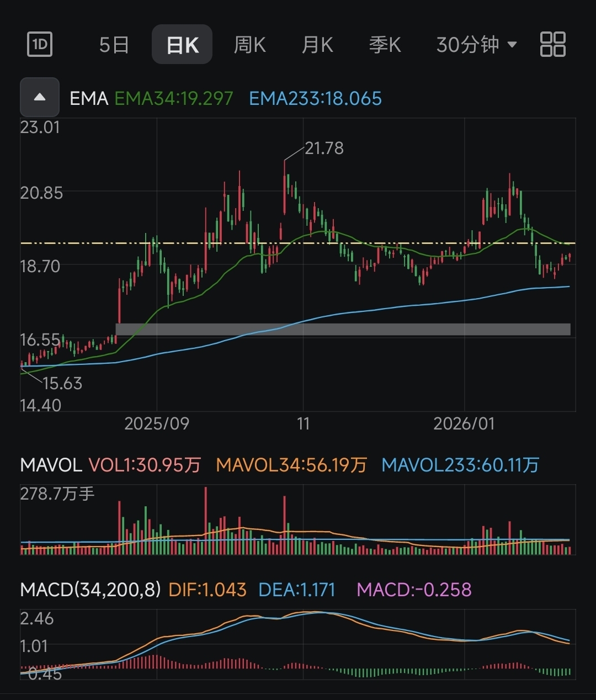The image size is (596, 700).
Task: Switch to the 季K tab
Action: [385, 45]
